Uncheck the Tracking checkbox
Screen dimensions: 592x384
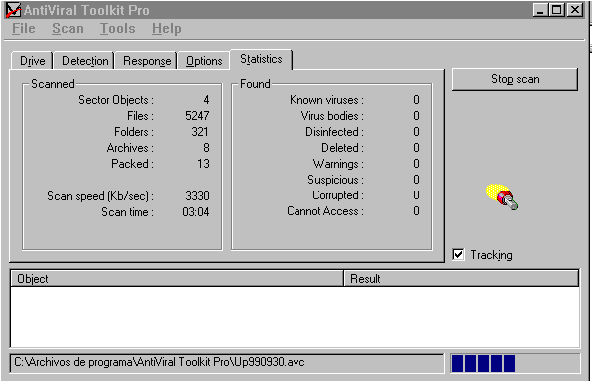(x=458, y=254)
